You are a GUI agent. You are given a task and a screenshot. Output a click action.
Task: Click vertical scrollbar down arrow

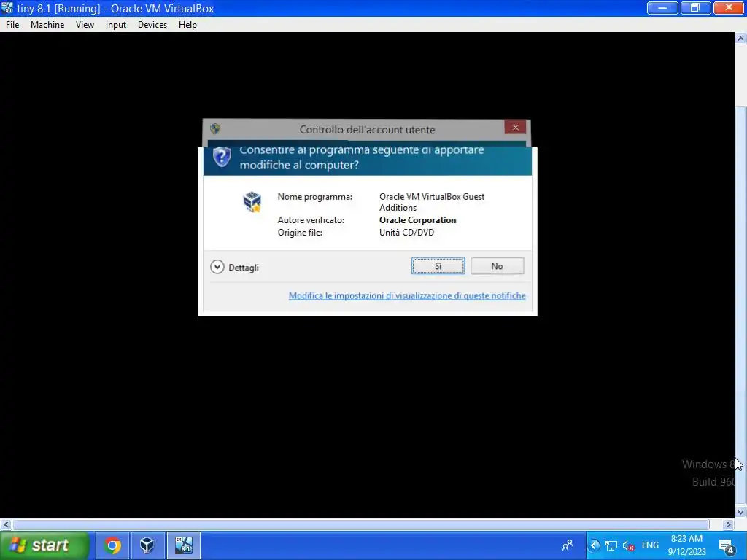coord(740,513)
